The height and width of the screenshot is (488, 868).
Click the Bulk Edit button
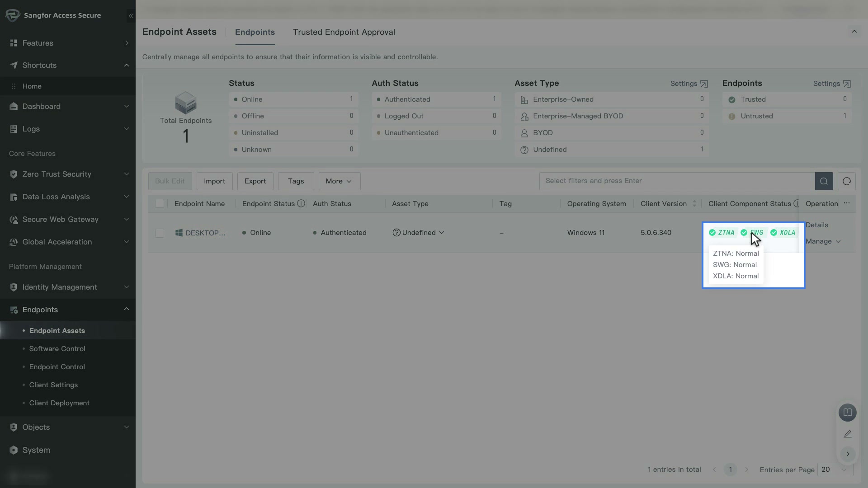(x=170, y=181)
